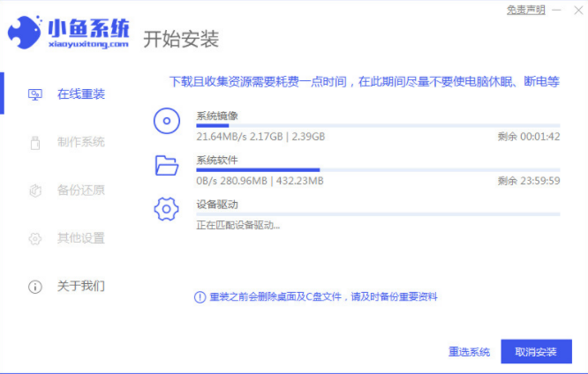Click the info icon before the backup warning

(x=199, y=297)
